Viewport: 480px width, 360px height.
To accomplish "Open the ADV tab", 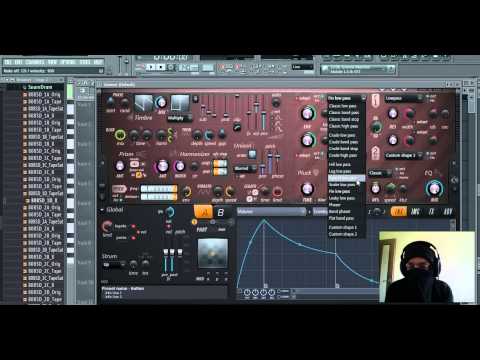I will click(448, 212).
